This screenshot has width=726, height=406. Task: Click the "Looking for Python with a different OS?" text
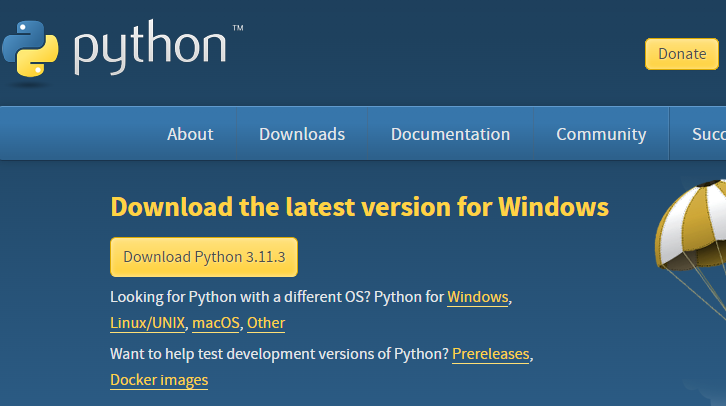point(250,297)
